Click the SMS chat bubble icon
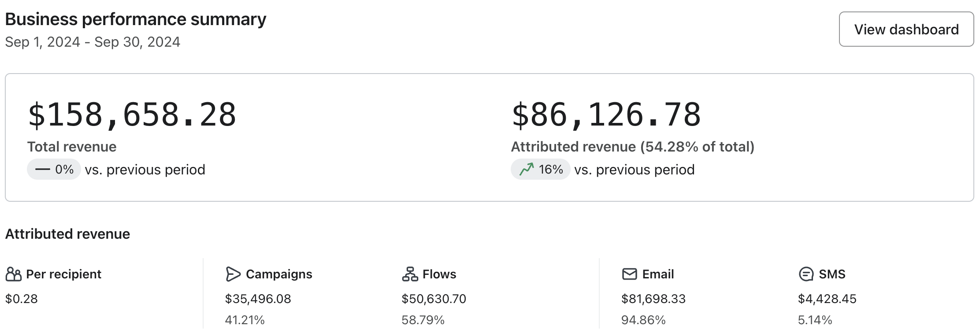 pyautogui.click(x=806, y=274)
